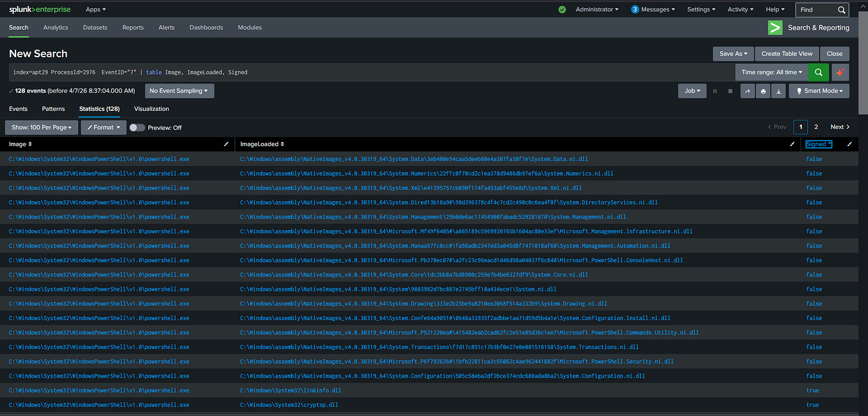Edit the Image column with pencil icon
The image size is (868, 416).
[226, 144]
